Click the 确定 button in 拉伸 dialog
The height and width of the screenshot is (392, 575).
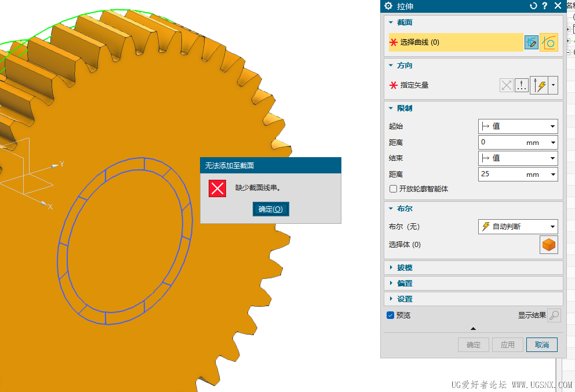pyautogui.click(x=474, y=344)
